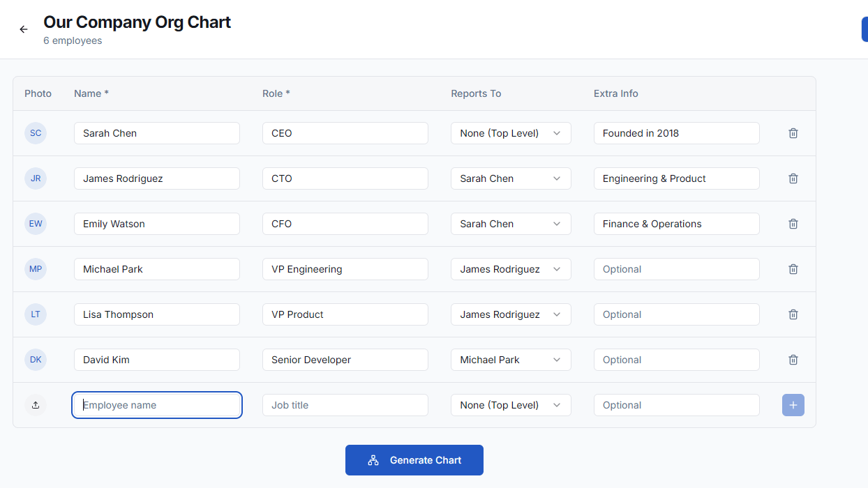Image resolution: width=868 pixels, height=488 pixels.
Task: Open Sarah Chen's Reports To dropdown
Action: coord(510,132)
